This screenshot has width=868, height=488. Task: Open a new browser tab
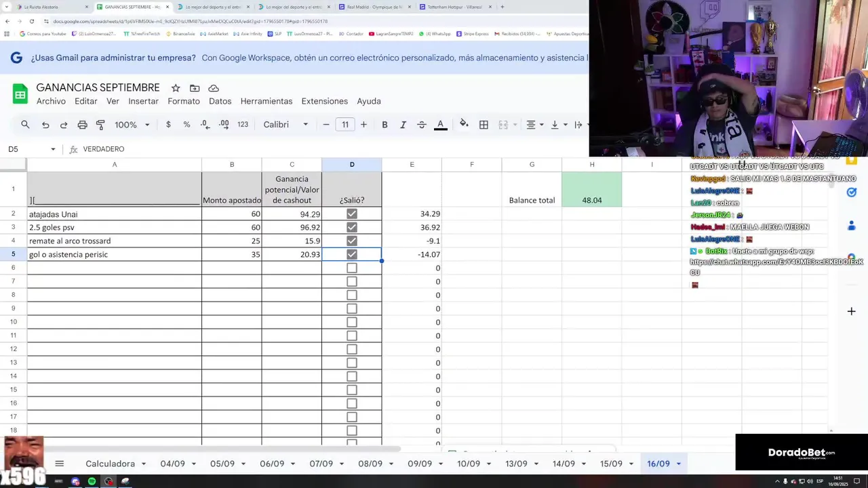click(502, 7)
